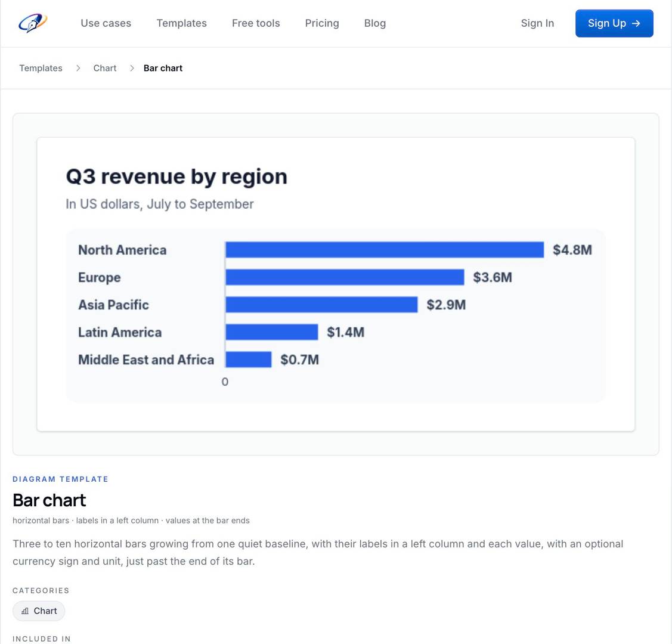
Task: Click the "CATEGORIES" section label
Action: [x=41, y=590]
